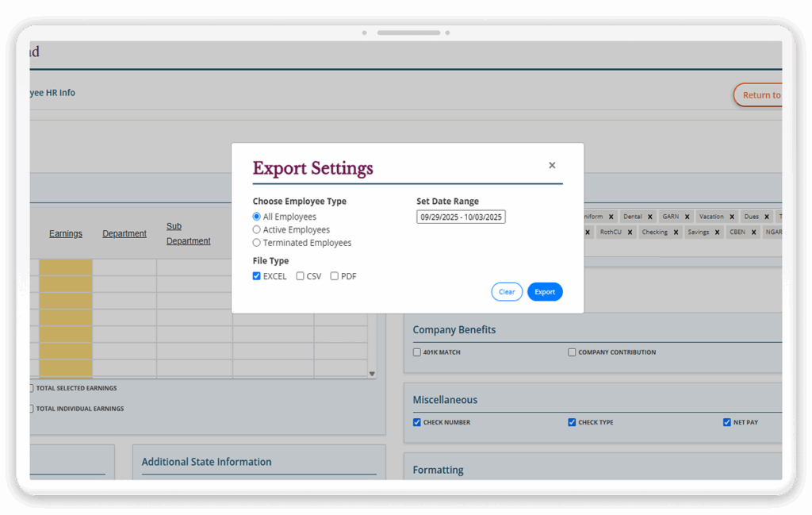Remove the Savings tag
Viewport: 812px width, 515px height.
(x=718, y=233)
